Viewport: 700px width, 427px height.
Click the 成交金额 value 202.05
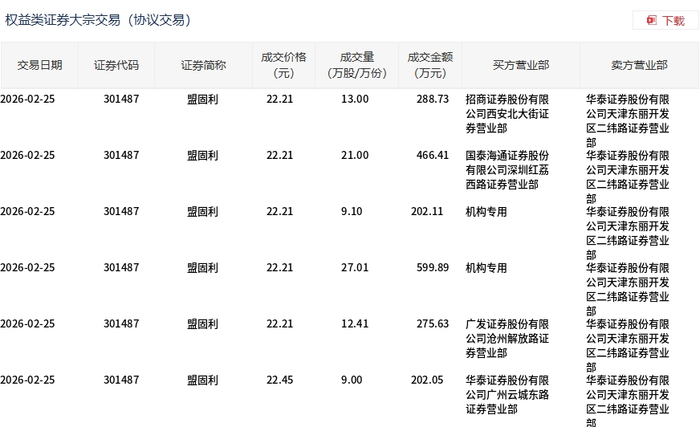pos(427,380)
